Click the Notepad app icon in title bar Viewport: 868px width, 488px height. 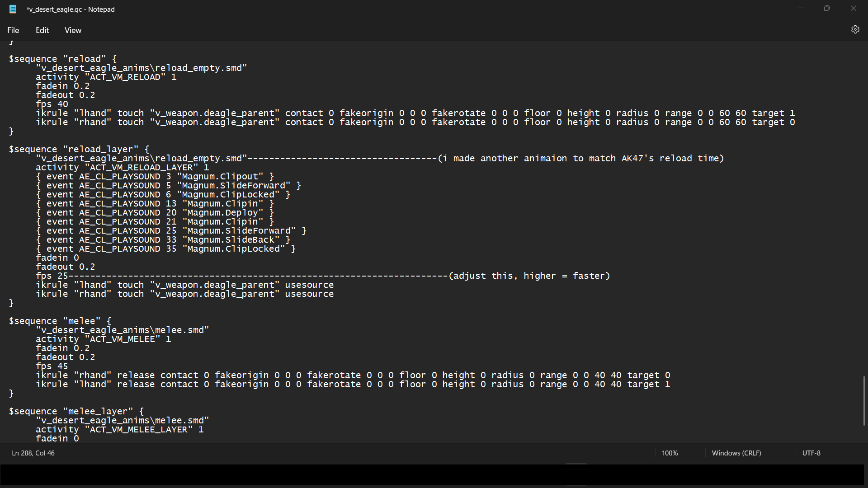13,9
